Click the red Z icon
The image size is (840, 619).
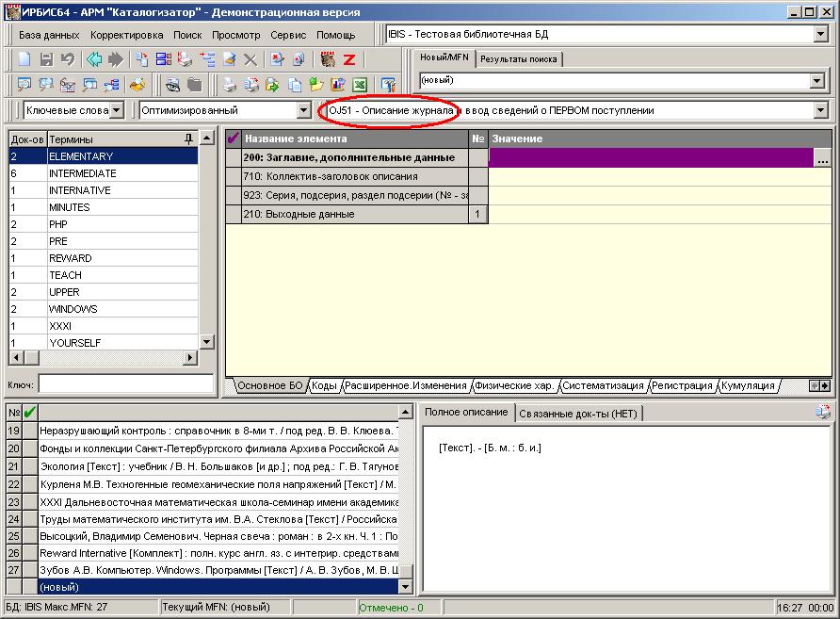[349, 59]
